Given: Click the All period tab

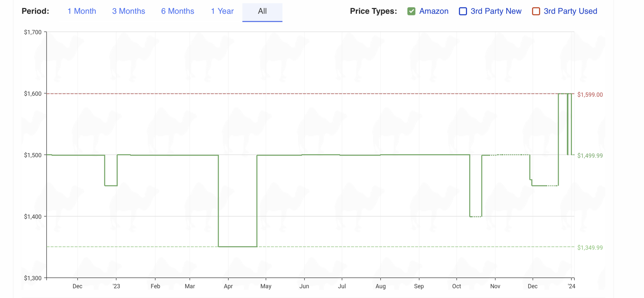Looking at the screenshot, I should (x=262, y=11).
